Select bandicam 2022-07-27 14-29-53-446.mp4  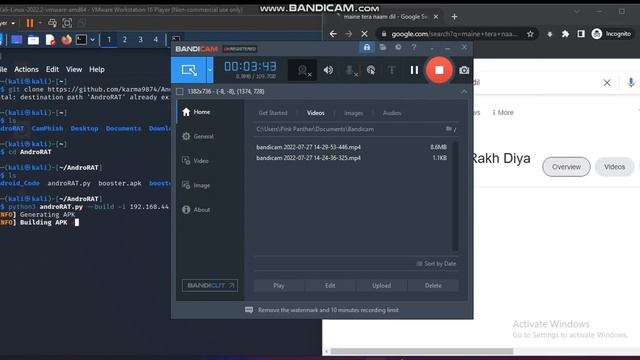[352, 147]
